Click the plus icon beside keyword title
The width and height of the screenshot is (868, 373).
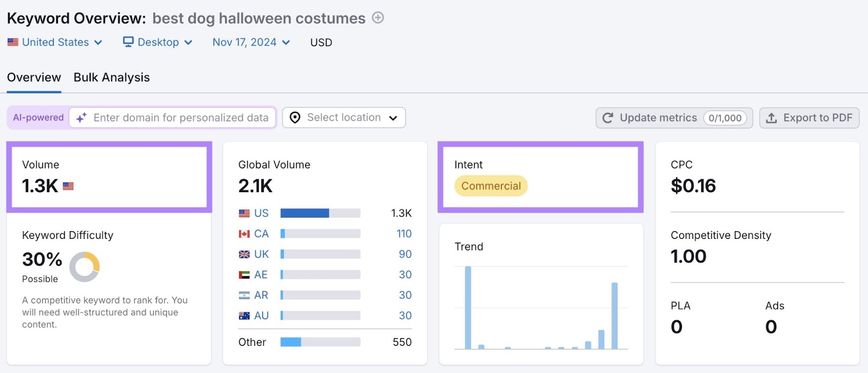[378, 18]
